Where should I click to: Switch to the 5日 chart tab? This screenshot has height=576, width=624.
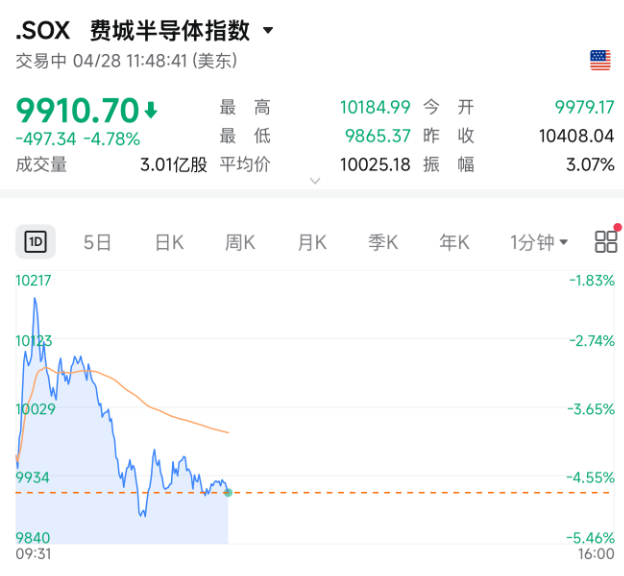click(x=97, y=242)
